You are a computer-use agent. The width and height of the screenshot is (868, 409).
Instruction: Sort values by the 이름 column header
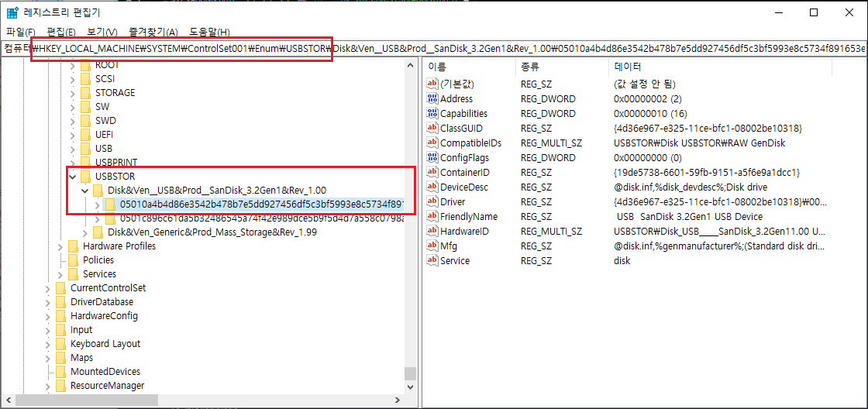pyautogui.click(x=470, y=67)
